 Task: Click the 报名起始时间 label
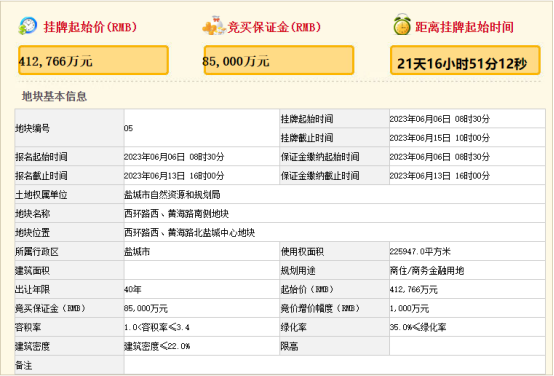(x=41, y=157)
